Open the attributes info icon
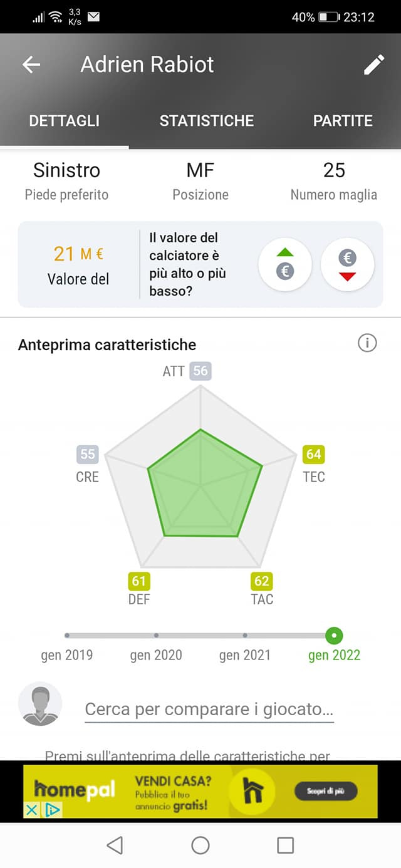 [367, 343]
